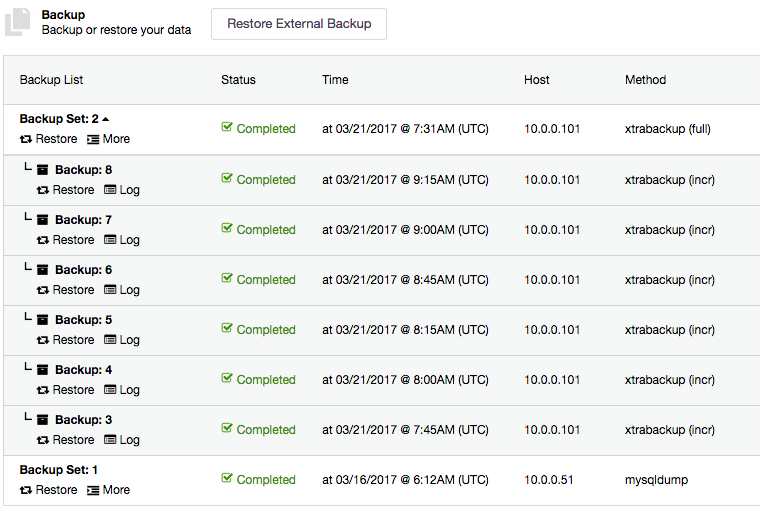Click the Restore External Backup button

299,24
